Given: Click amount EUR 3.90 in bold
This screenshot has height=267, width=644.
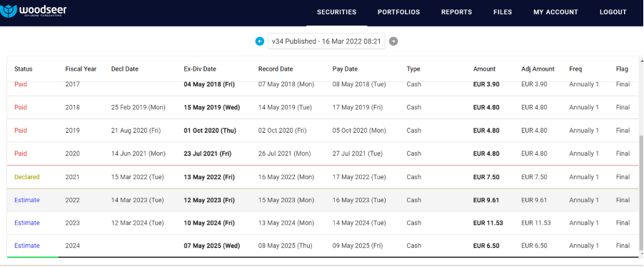Looking at the screenshot, I should pyautogui.click(x=486, y=84).
